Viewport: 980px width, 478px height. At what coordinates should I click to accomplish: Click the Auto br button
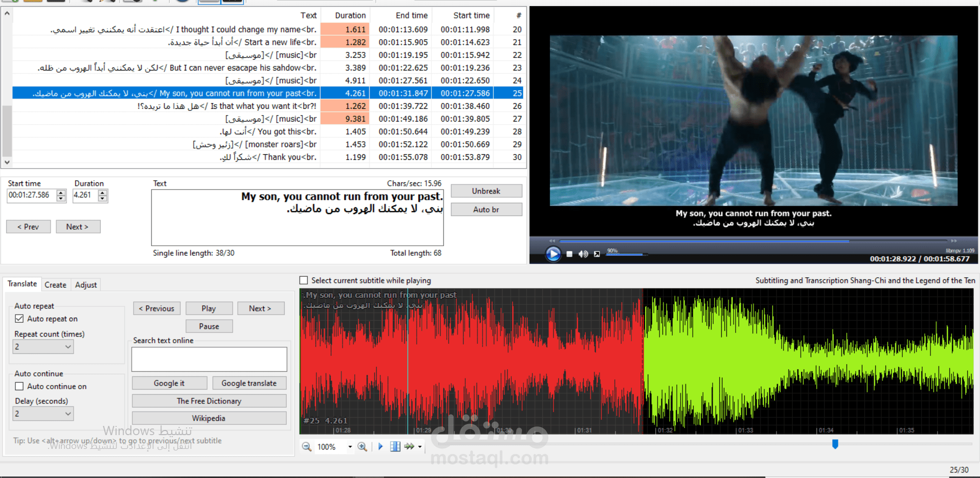[x=486, y=209]
